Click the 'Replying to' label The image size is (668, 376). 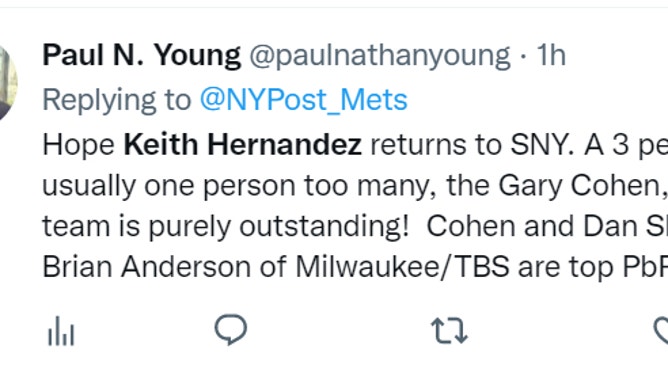coord(116,101)
